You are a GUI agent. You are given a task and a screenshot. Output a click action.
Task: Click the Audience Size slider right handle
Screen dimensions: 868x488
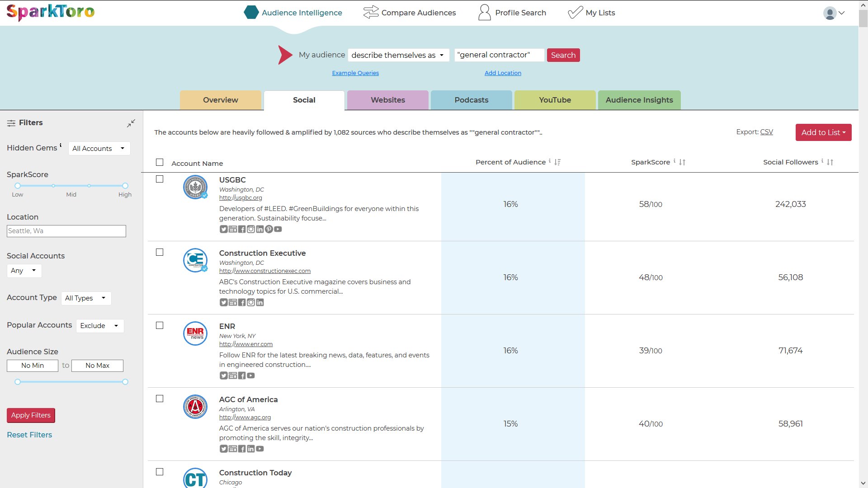point(125,382)
